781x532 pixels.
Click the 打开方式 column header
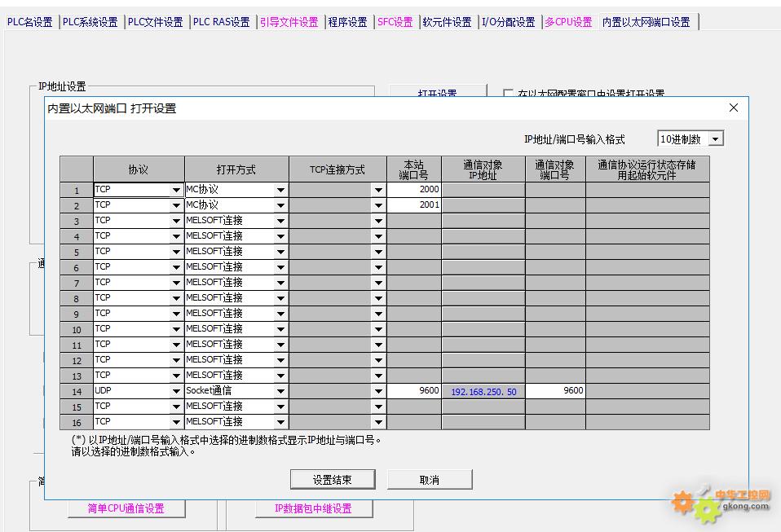click(x=236, y=169)
